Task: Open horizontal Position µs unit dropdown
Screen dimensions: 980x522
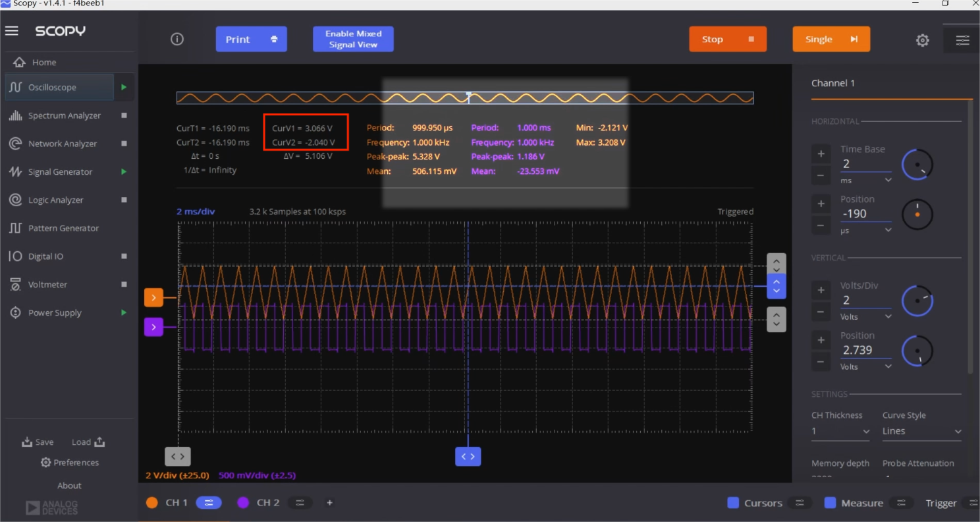Action: pos(865,230)
